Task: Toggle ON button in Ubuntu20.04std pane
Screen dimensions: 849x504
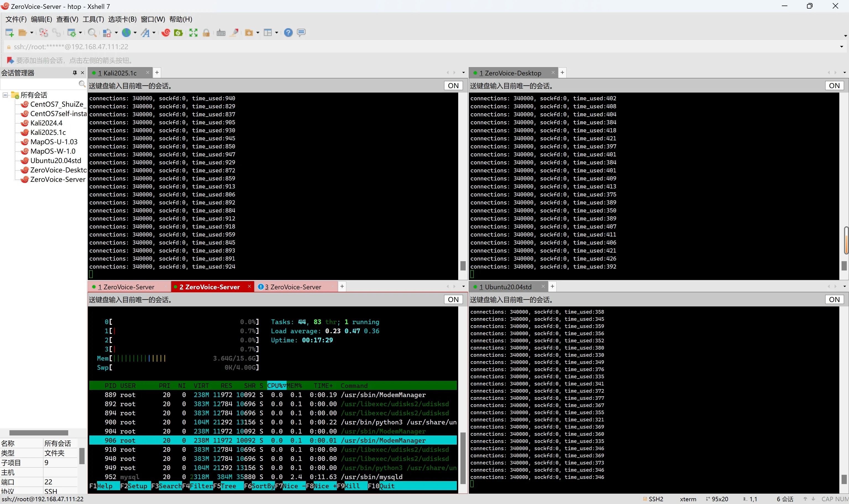Action: (x=834, y=299)
